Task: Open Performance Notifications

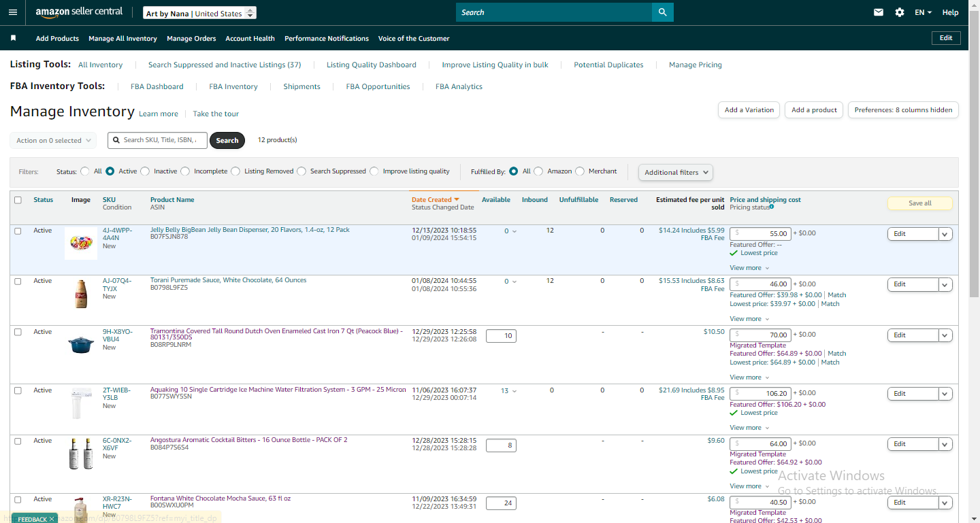Action: (x=327, y=39)
